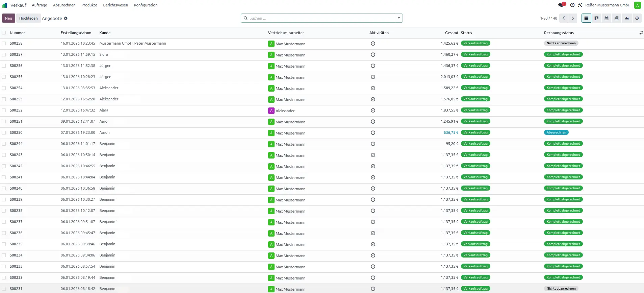Open the activity view in the view switcher
644x293 pixels.
click(637, 18)
